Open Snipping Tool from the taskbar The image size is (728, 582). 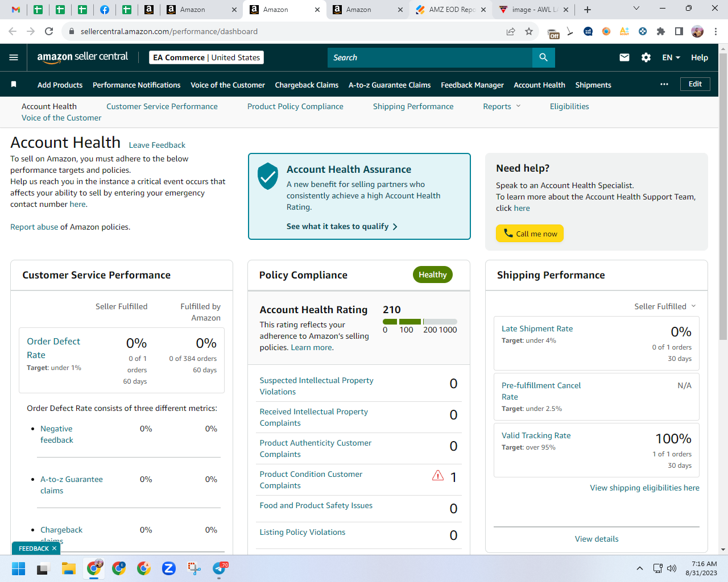(x=194, y=568)
